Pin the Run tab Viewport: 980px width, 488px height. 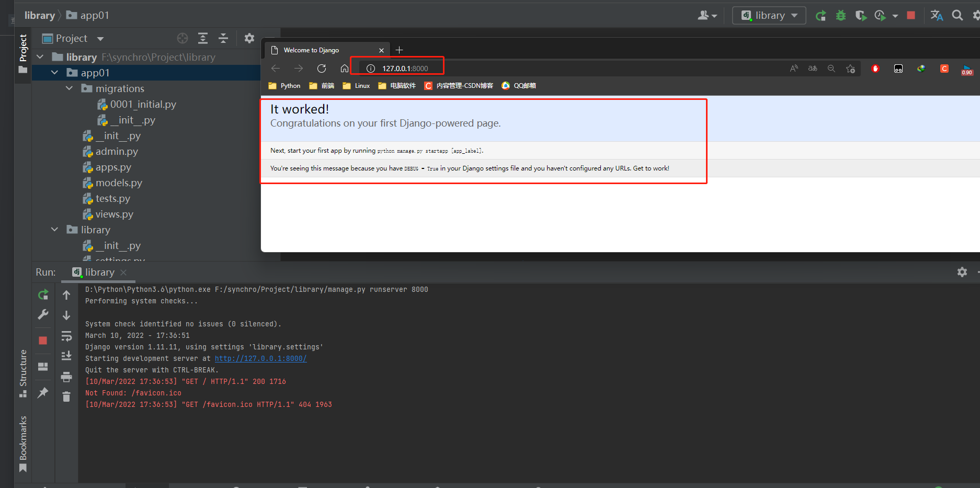pyautogui.click(x=43, y=393)
